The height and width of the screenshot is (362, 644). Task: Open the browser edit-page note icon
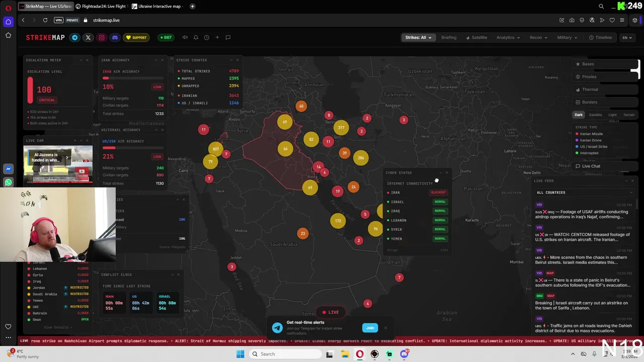click(x=561, y=20)
